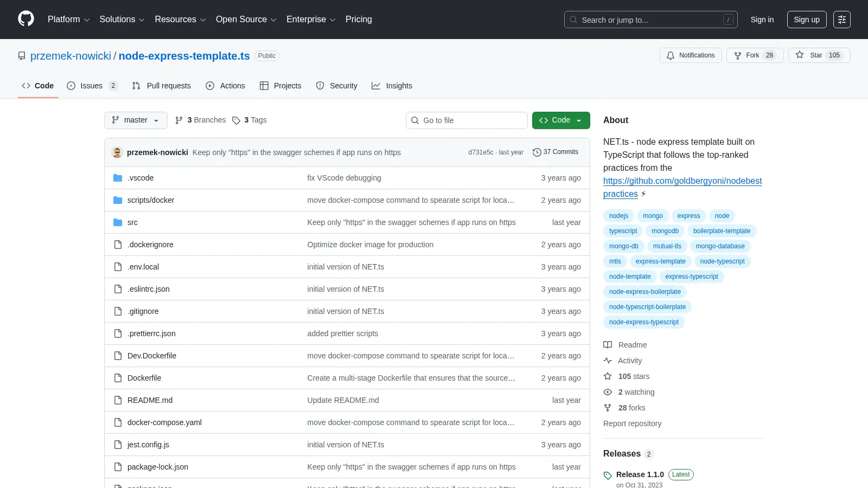868x488 pixels.
Task: Click the pulse icon next to Activity
Action: (608, 361)
